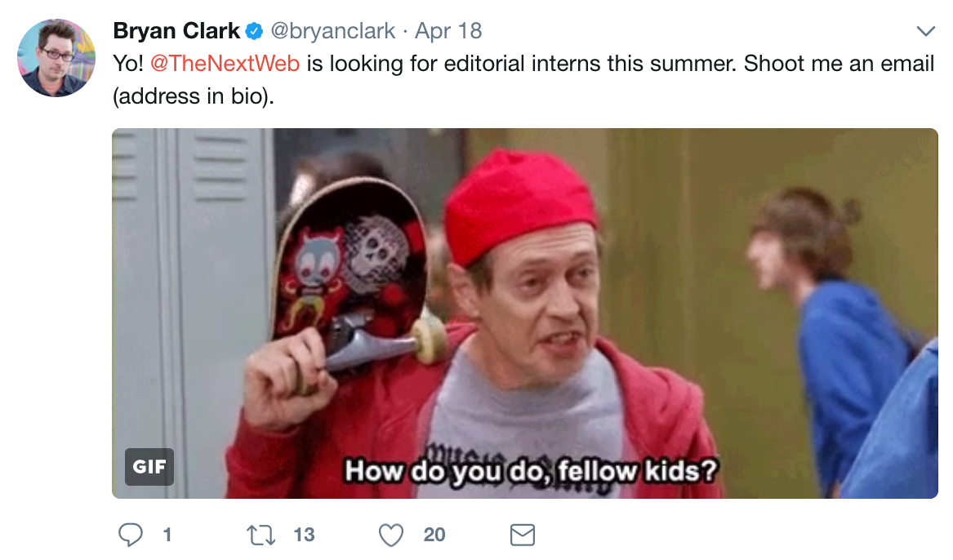953x560 pixels.
Task: Visit the @bryanclark handle
Action: tap(332, 31)
